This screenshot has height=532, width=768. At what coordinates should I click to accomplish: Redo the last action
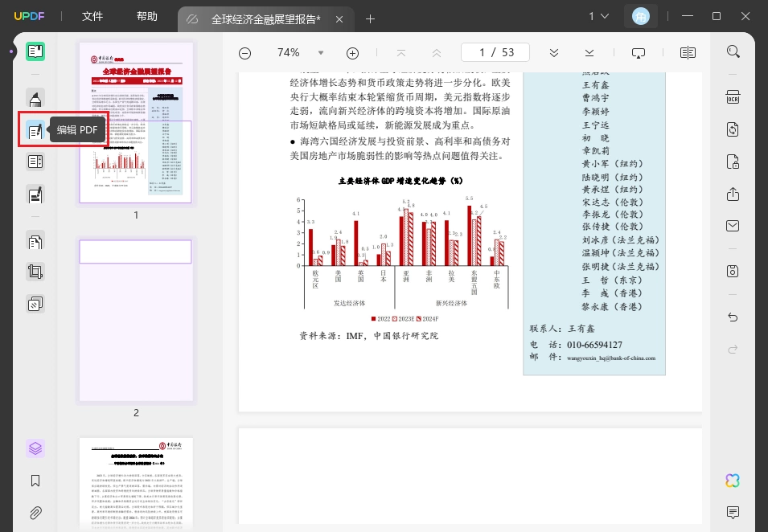coord(733,349)
